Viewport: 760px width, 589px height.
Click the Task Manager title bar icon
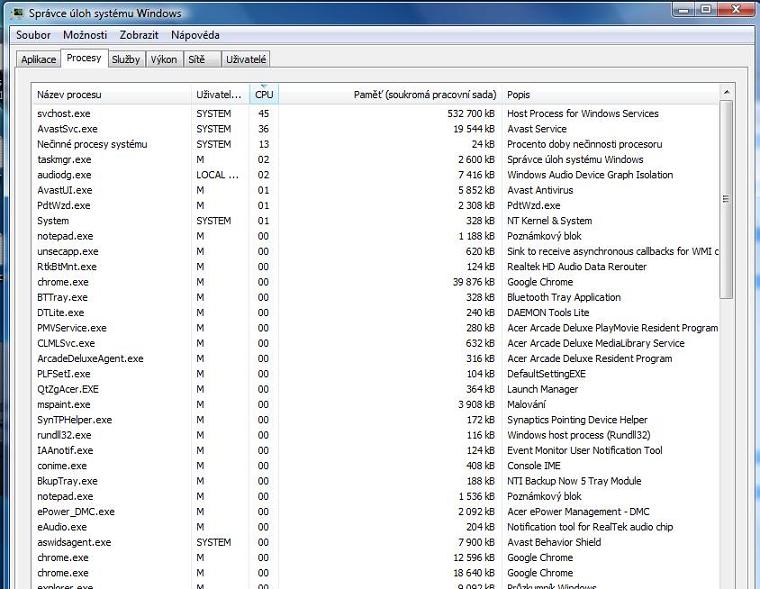[18, 13]
